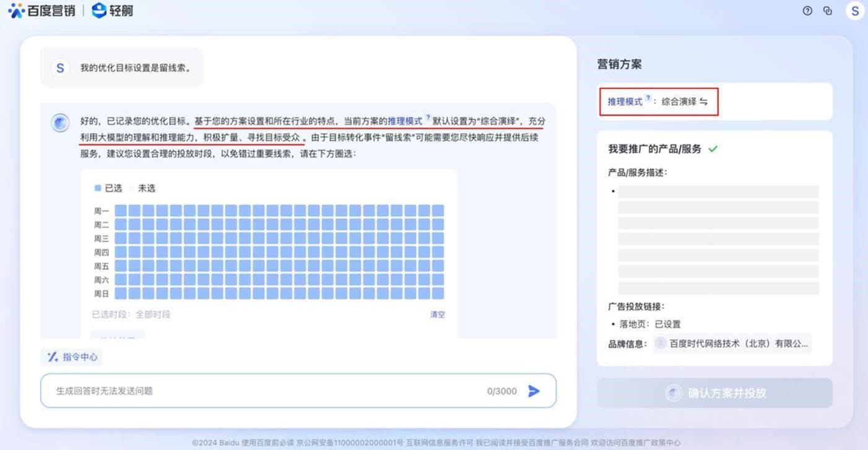This screenshot has height=450, width=868.
Task: Click the question mark beside 推理模式 in 营销方案
Action: point(648,98)
